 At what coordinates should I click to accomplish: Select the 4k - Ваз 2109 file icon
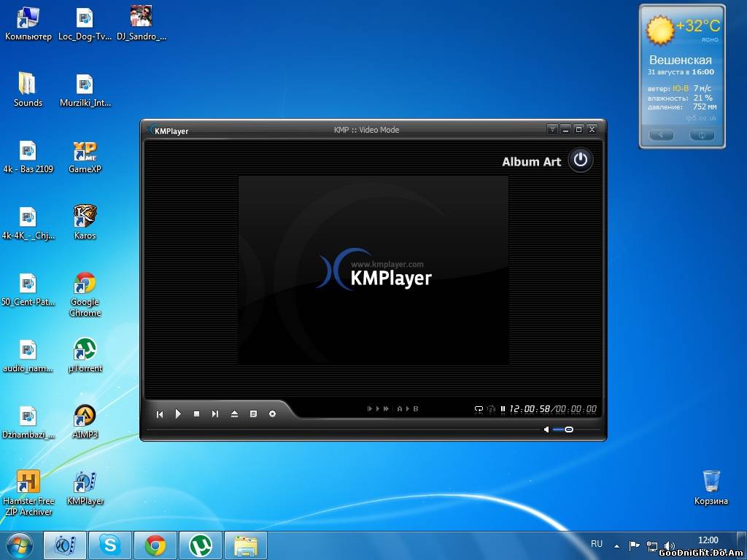click(28, 156)
